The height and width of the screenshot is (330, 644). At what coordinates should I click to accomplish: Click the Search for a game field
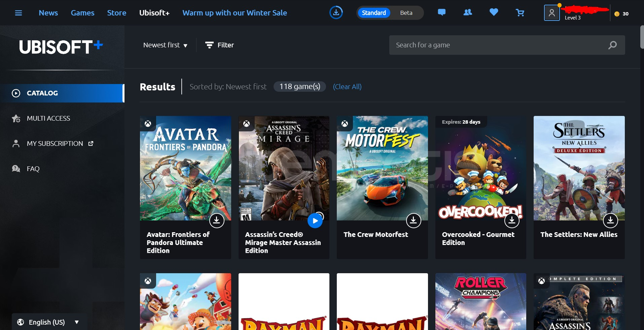pos(498,45)
